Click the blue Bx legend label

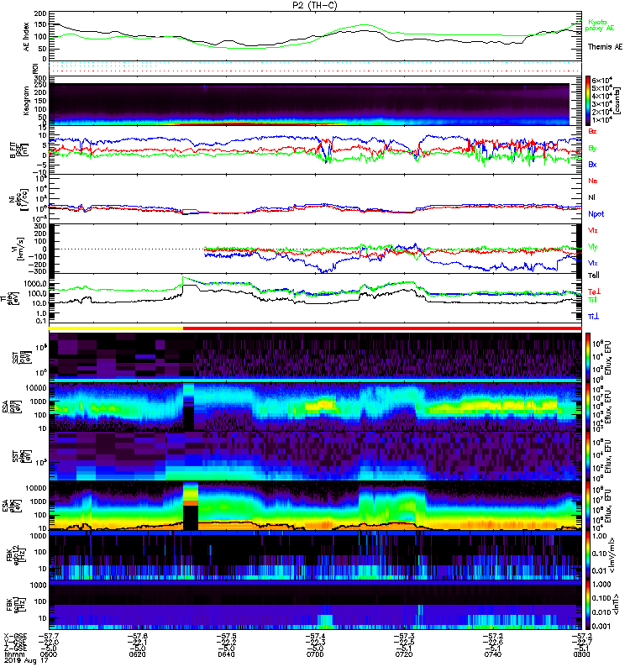pyautogui.click(x=592, y=164)
